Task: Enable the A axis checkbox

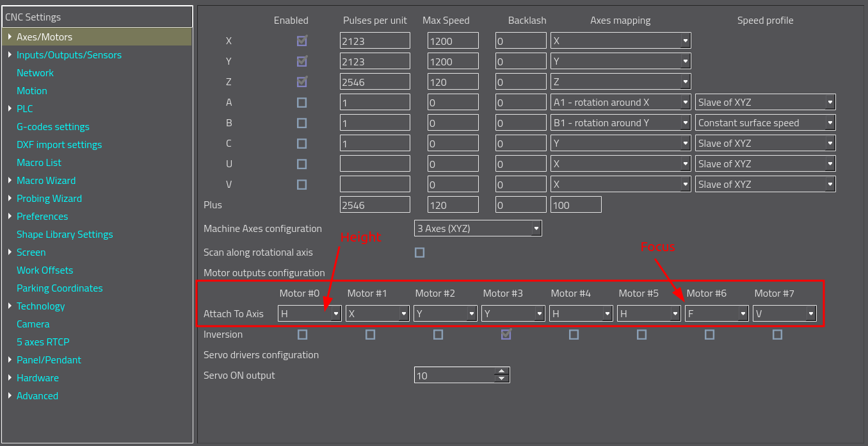Action: click(301, 103)
